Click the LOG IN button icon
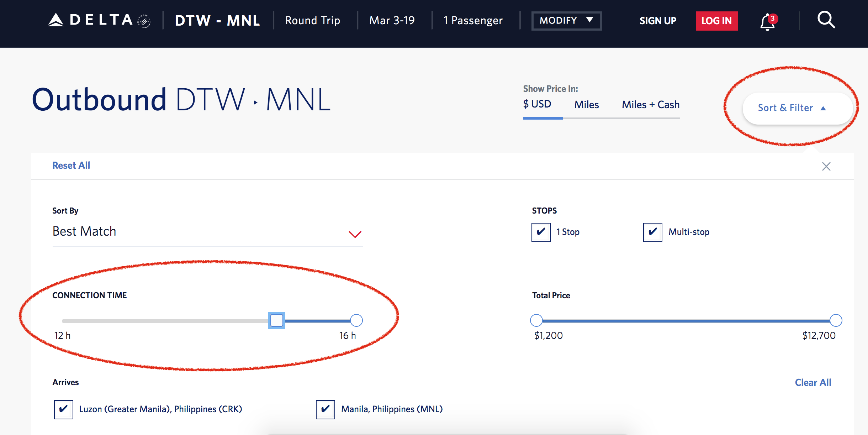868x435 pixels. click(x=716, y=21)
